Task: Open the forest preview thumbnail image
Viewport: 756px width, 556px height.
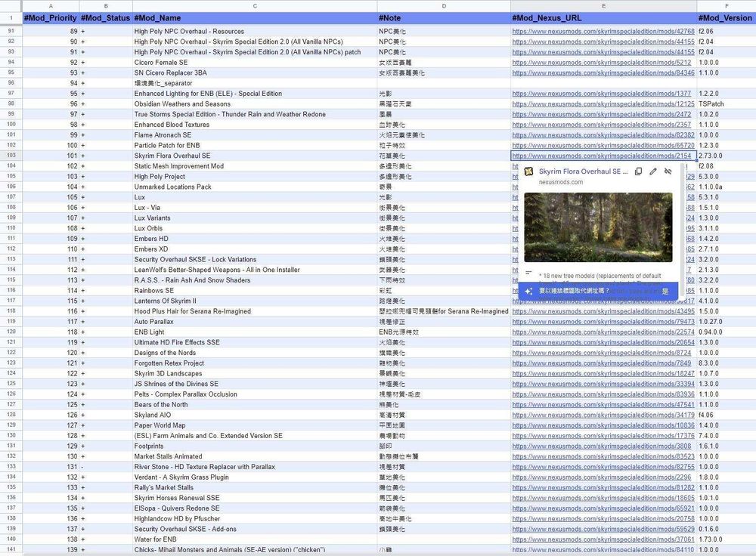Action: click(x=597, y=227)
